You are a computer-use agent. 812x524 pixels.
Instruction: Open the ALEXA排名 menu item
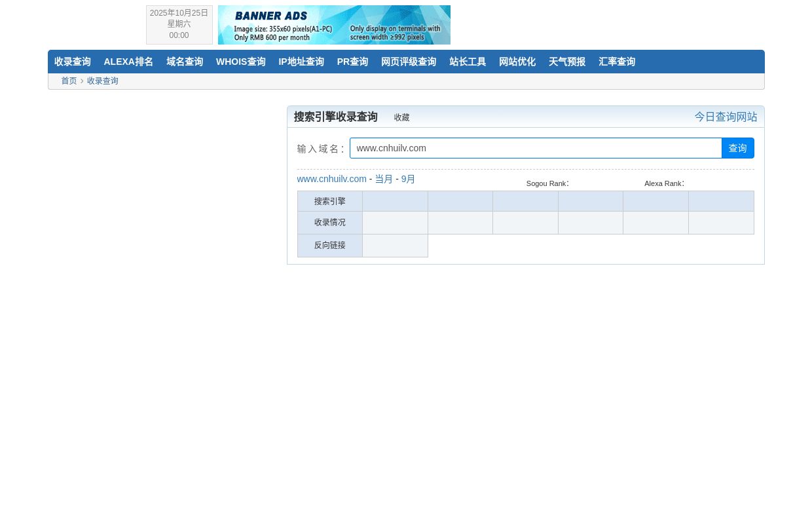click(128, 62)
